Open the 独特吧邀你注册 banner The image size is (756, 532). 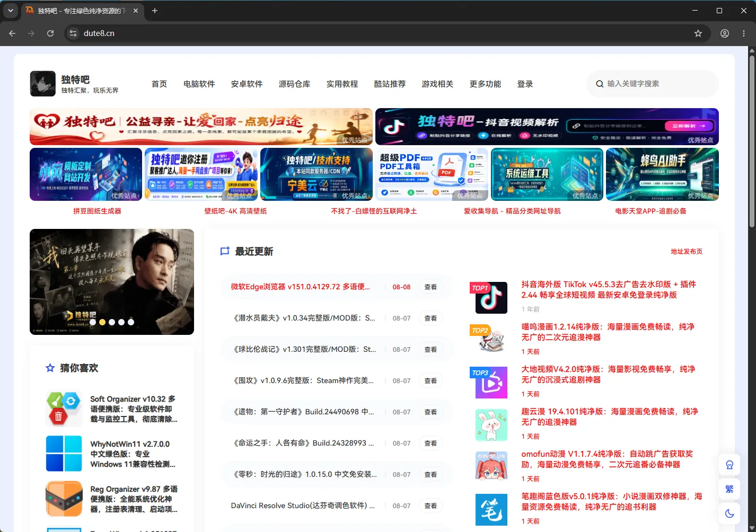tap(201, 174)
